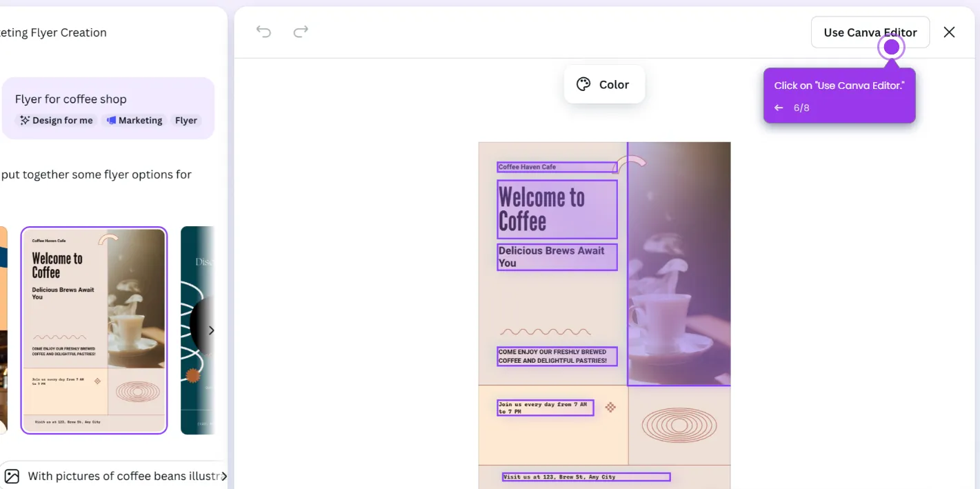Open the Color palette button
This screenshot has height=489, width=980.
[604, 84]
